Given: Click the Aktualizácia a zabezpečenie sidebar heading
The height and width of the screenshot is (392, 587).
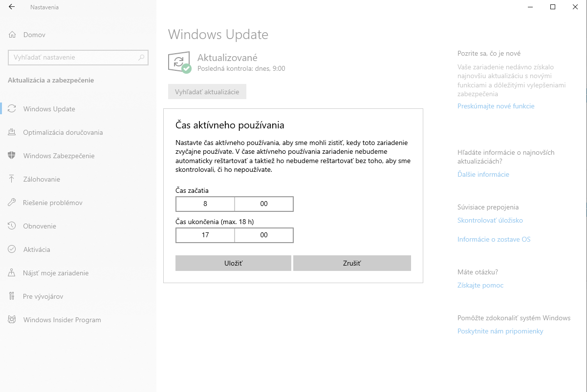Looking at the screenshot, I should click(x=51, y=80).
